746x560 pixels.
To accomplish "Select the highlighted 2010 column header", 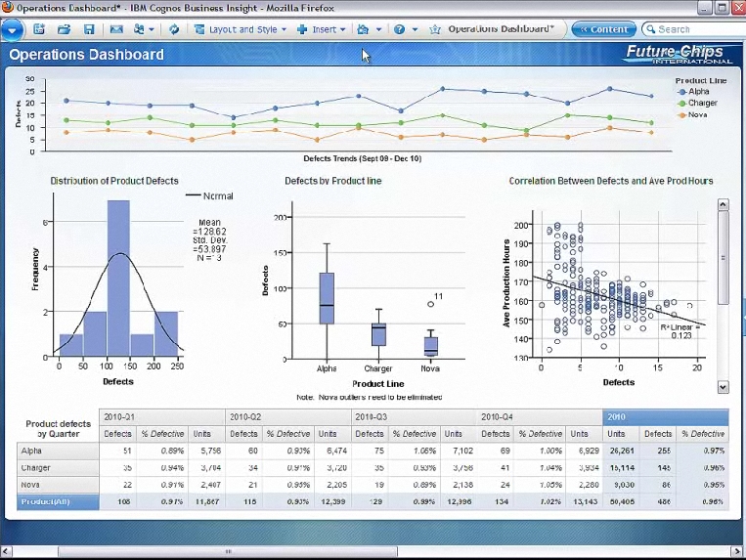I will 666,417.
